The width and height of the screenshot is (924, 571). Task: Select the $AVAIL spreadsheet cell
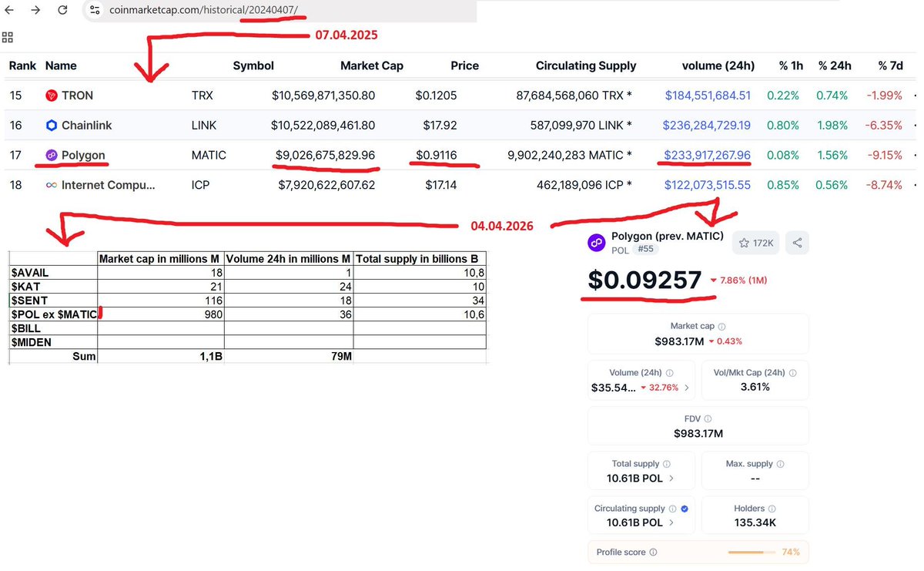(53, 272)
